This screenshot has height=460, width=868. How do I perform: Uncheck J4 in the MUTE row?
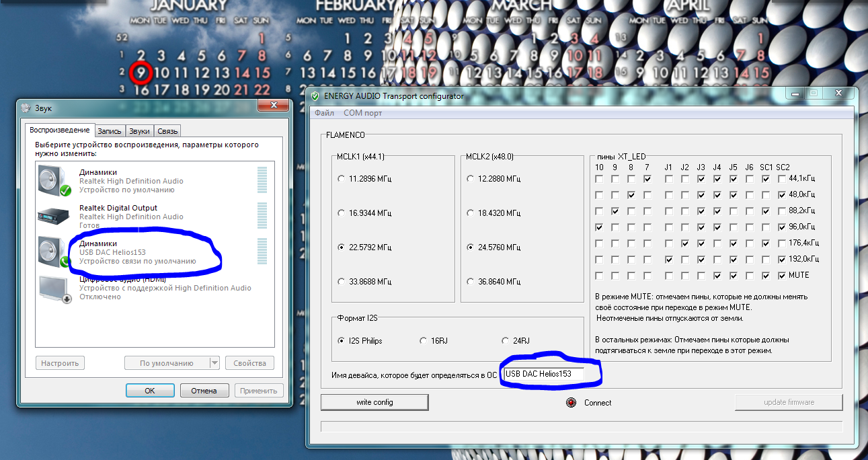point(717,276)
